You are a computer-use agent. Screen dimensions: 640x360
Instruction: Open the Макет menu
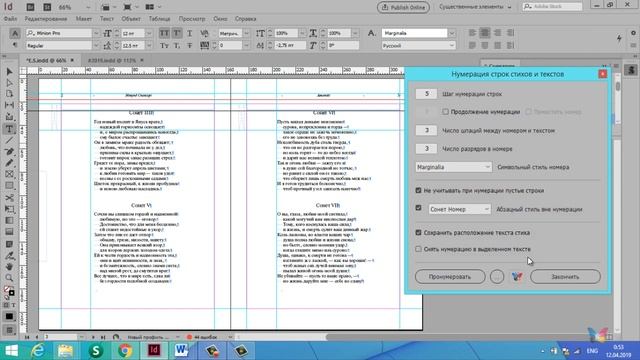coord(84,19)
